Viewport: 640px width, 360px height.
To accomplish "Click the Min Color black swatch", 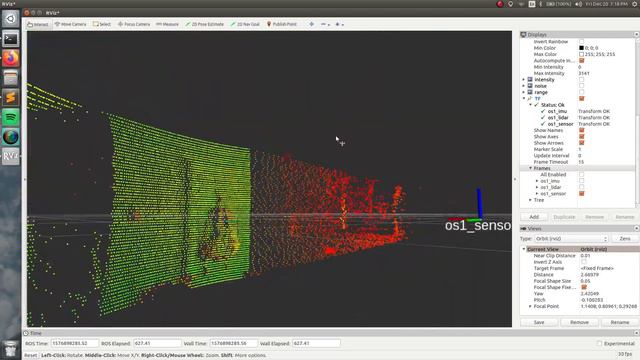I will pyautogui.click(x=581, y=48).
